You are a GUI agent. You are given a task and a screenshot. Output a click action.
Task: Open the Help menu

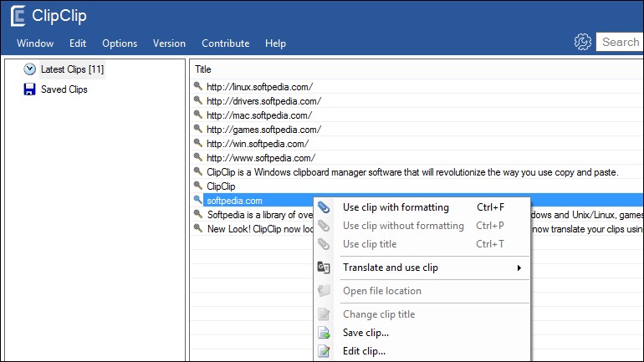pos(275,43)
